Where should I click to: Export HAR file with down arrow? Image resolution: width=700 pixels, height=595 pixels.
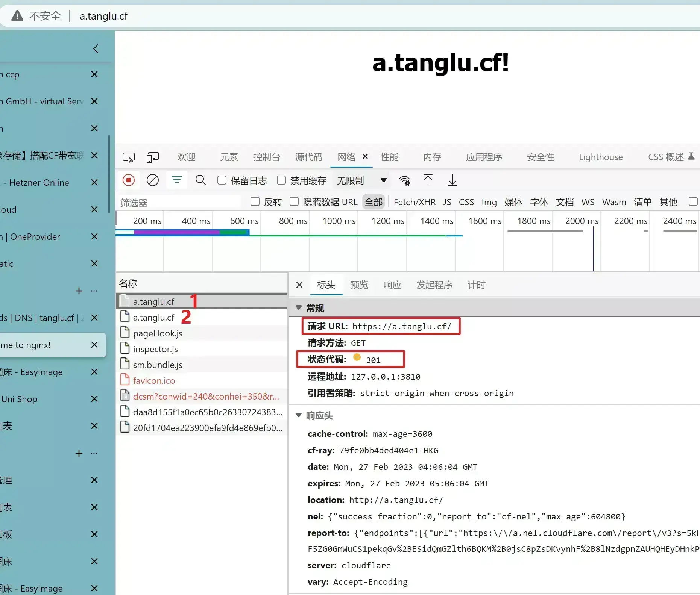pos(452,180)
